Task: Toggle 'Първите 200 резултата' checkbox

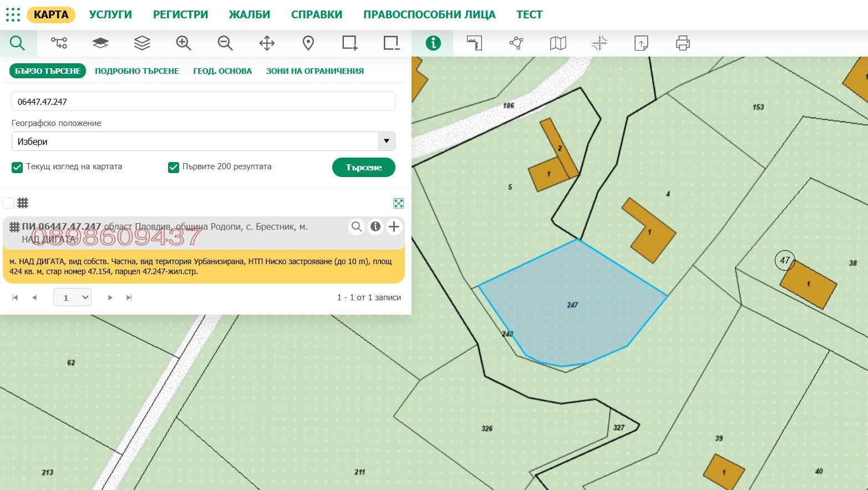Action: [x=174, y=167]
